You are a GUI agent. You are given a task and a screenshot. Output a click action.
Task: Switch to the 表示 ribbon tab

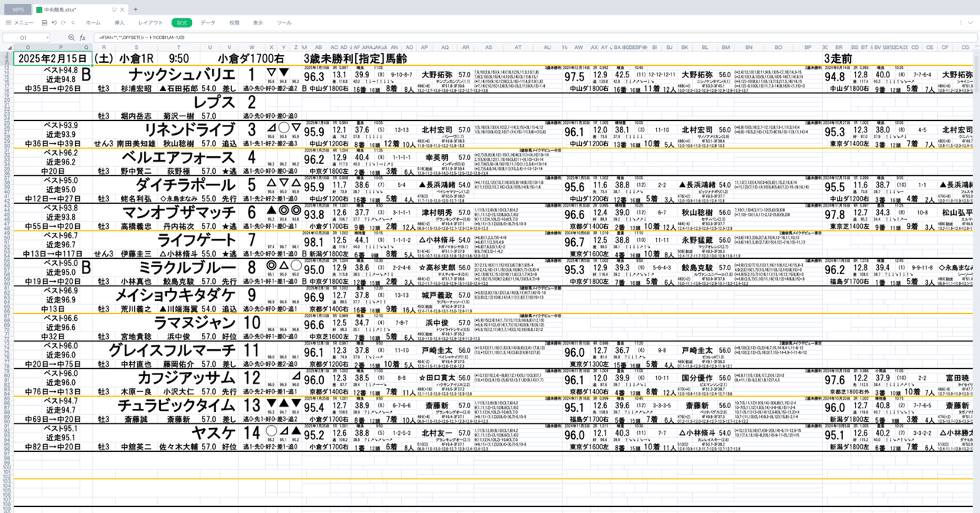[x=260, y=23]
